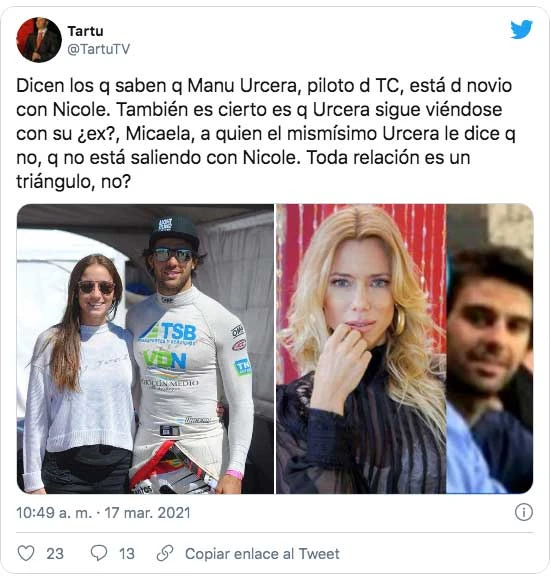551x580 pixels.
Task: Open the photo of the blonde woman
Action: (361, 349)
